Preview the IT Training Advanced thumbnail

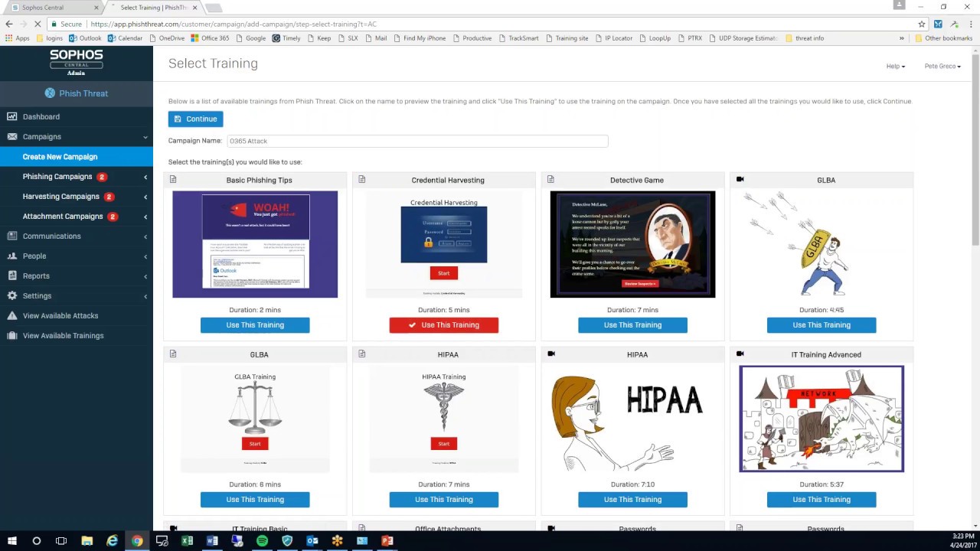pyautogui.click(x=822, y=419)
